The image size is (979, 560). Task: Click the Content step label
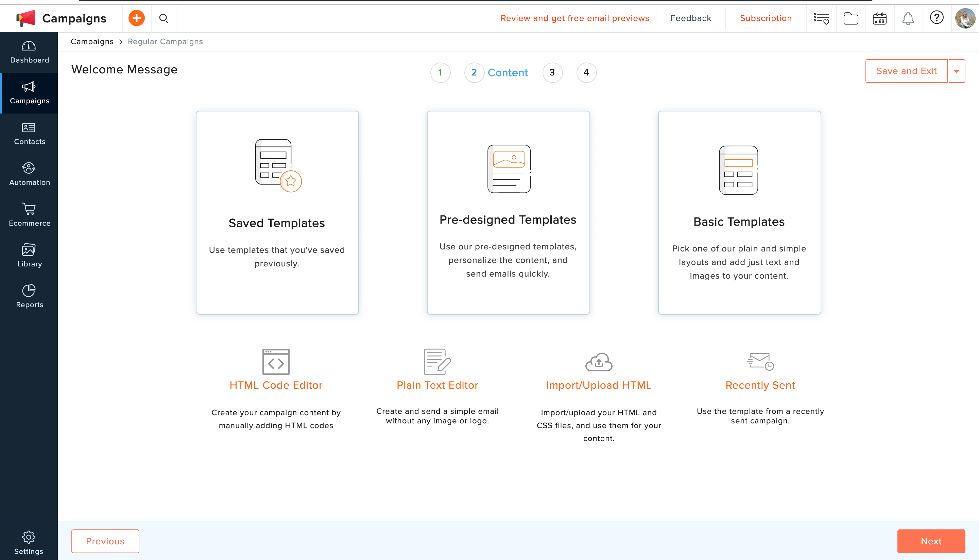tap(508, 72)
